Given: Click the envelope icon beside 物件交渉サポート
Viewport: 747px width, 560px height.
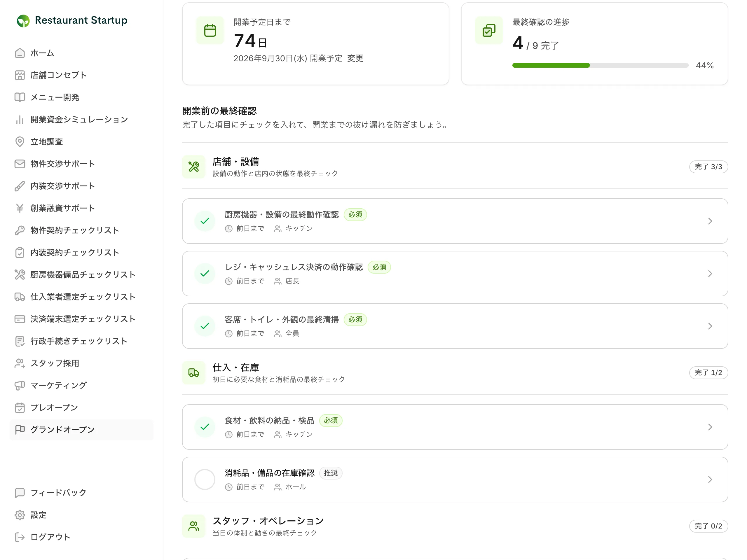Looking at the screenshot, I should click(20, 164).
